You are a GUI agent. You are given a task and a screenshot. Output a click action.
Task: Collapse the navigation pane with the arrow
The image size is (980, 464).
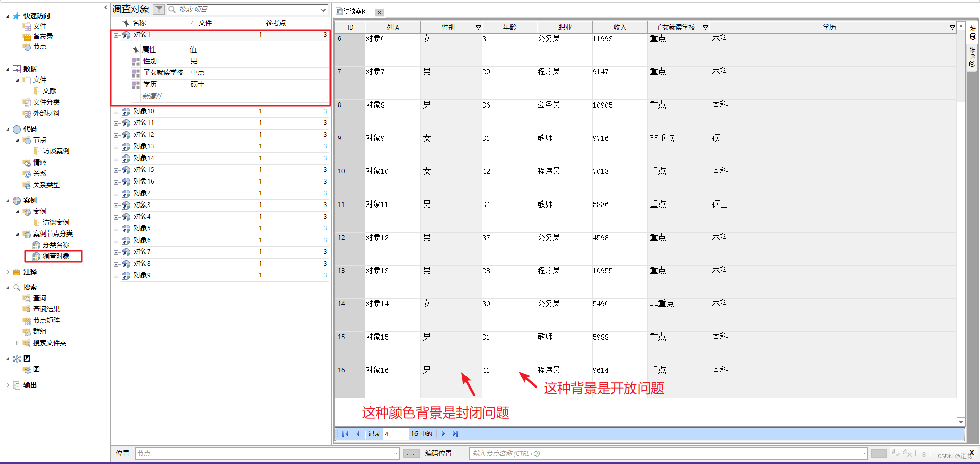coord(106,7)
